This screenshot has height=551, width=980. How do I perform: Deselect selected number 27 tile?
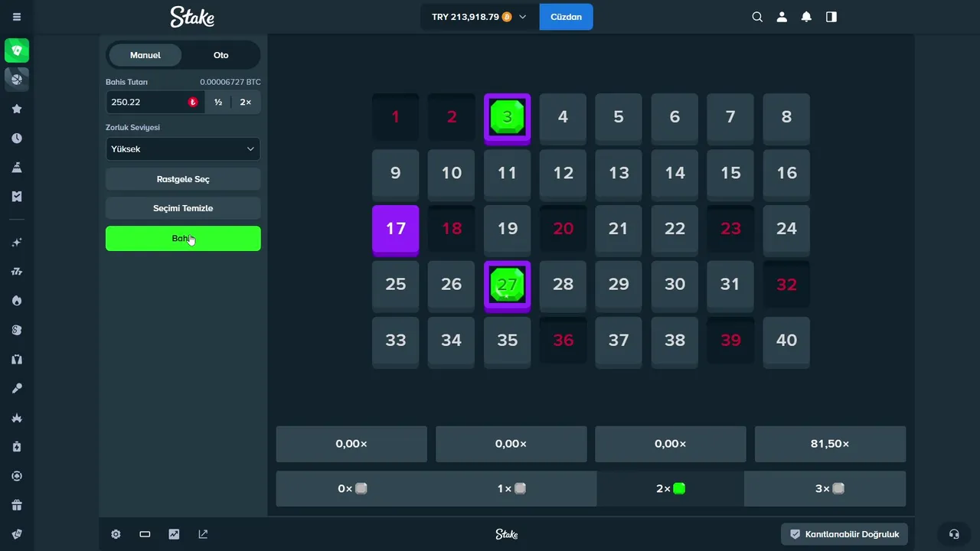[x=507, y=285]
